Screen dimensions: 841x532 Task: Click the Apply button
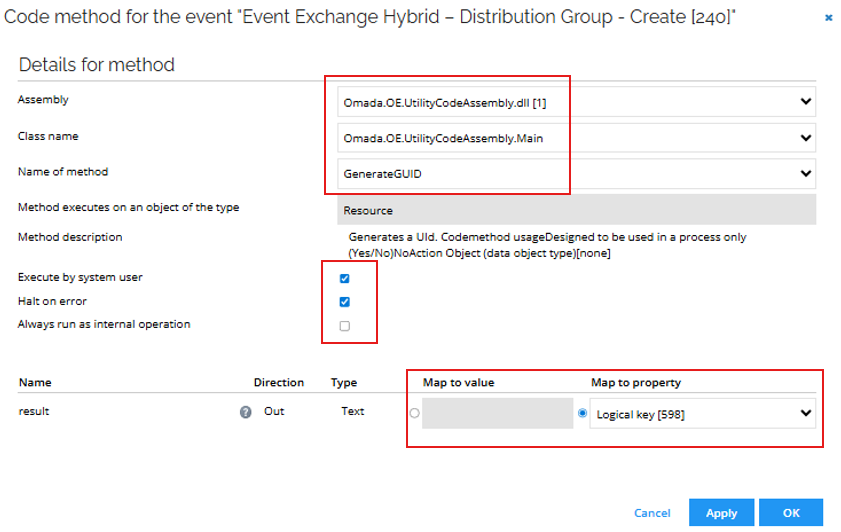point(721,513)
